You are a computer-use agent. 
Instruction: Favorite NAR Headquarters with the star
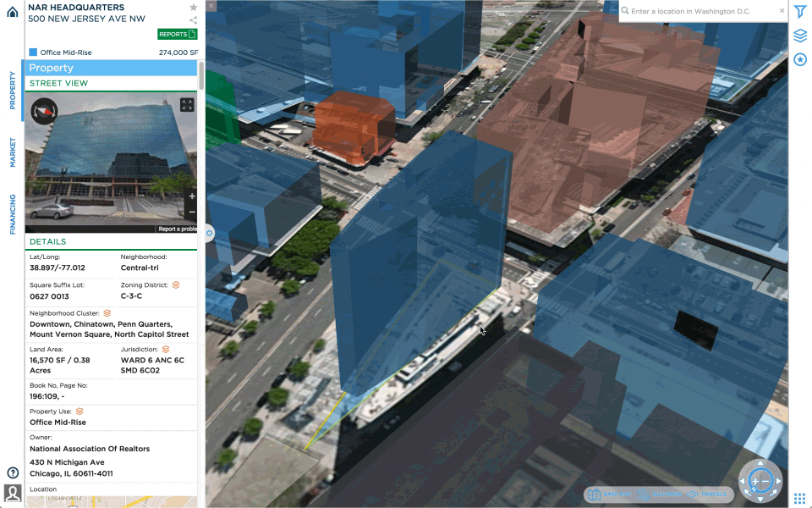pyautogui.click(x=193, y=8)
